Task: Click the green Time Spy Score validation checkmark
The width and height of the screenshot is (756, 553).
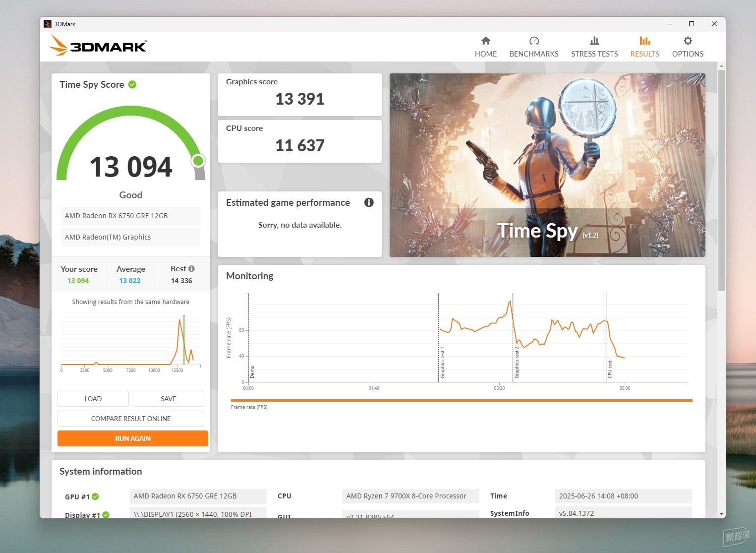Action: [x=132, y=84]
